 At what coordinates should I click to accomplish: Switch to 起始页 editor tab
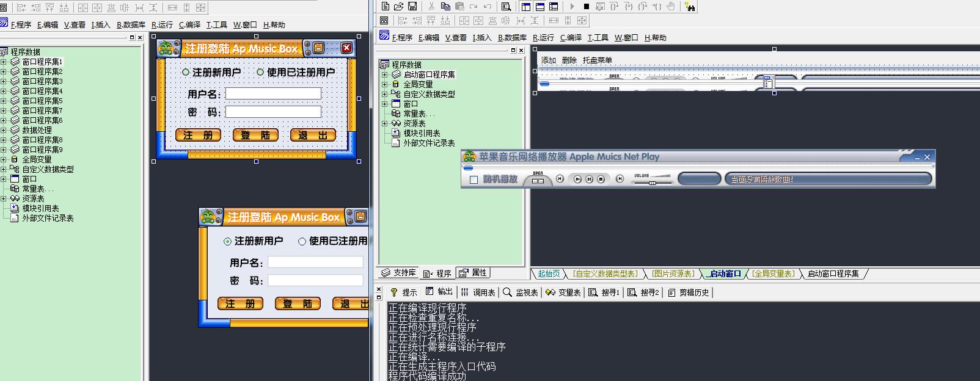click(548, 274)
